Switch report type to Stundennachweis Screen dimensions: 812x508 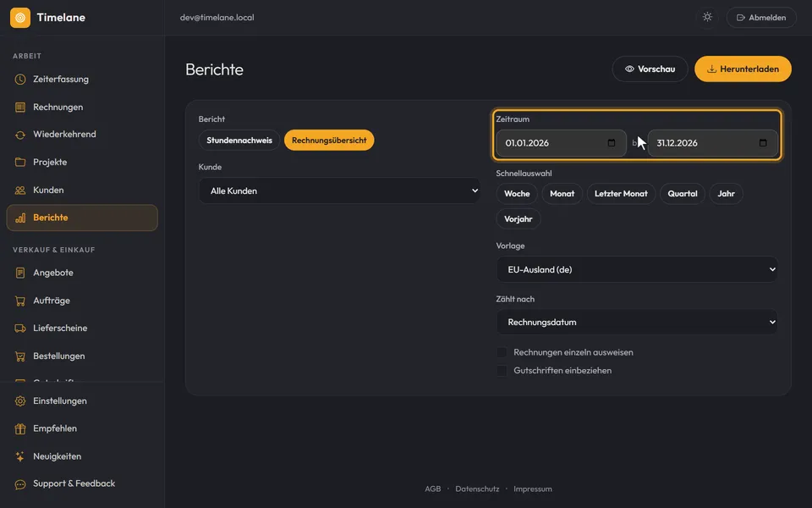239,141
